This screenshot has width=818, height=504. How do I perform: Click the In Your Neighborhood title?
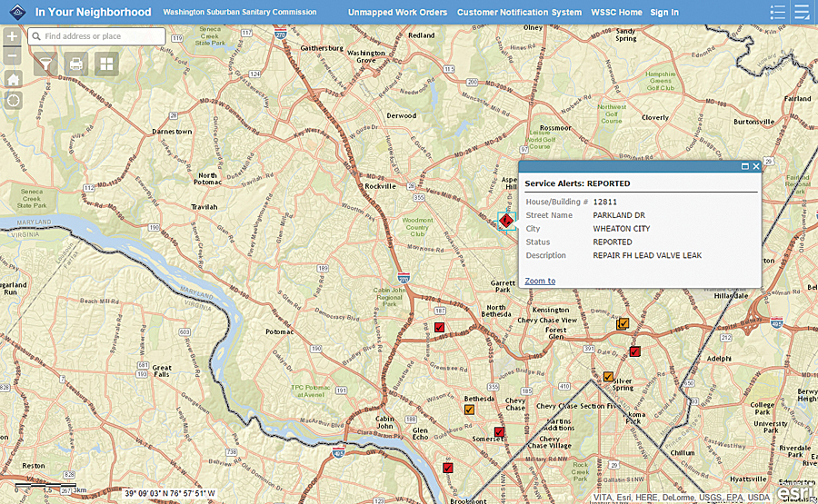[x=93, y=12]
